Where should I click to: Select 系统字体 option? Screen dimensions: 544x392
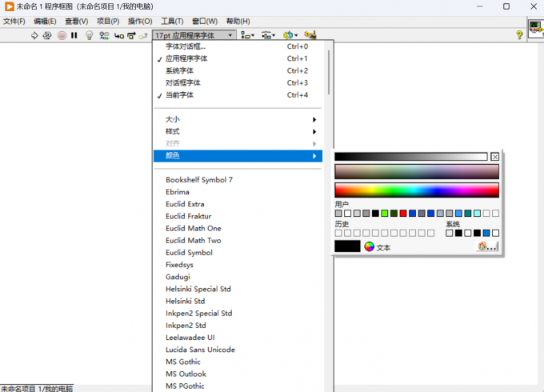[238, 70]
